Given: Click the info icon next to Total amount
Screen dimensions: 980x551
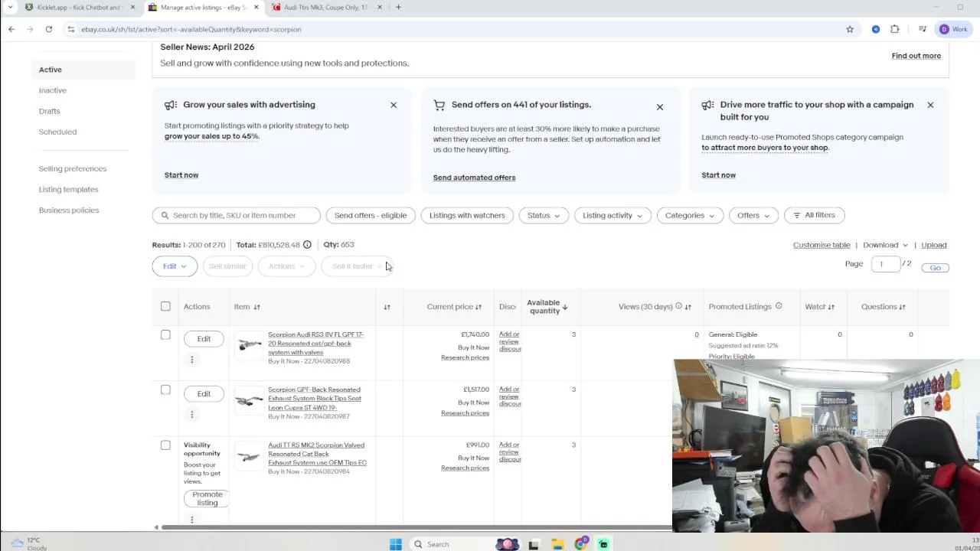Looking at the screenshot, I should pyautogui.click(x=307, y=245).
